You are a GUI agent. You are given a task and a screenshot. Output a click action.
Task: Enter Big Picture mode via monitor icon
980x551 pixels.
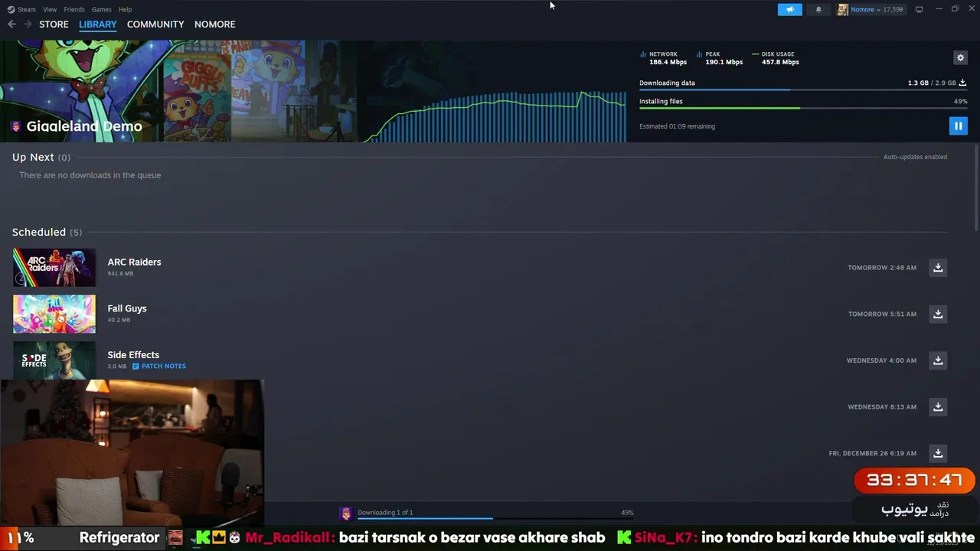[919, 9]
